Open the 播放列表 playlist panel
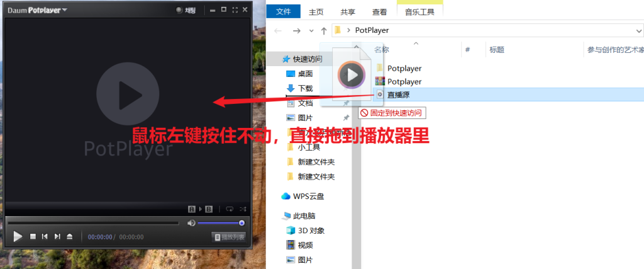This screenshot has height=269, width=644. tap(229, 237)
